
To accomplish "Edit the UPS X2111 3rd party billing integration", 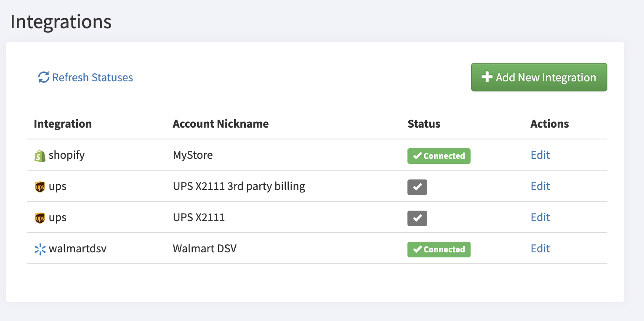I will [x=540, y=186].
